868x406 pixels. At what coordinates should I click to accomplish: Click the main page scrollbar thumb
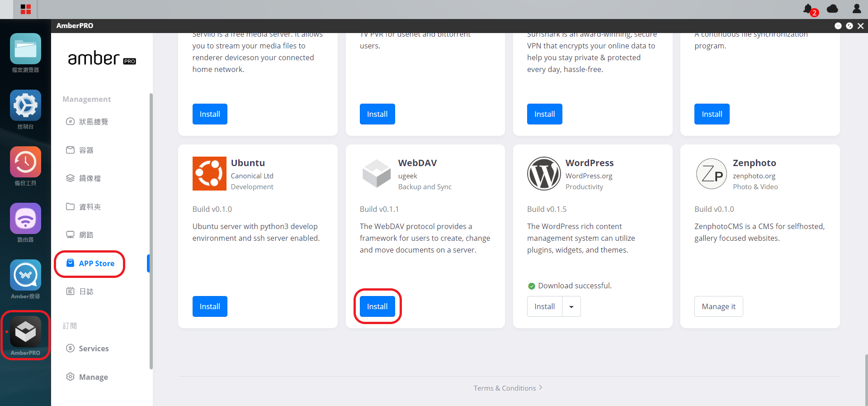[x=866, y=380]
